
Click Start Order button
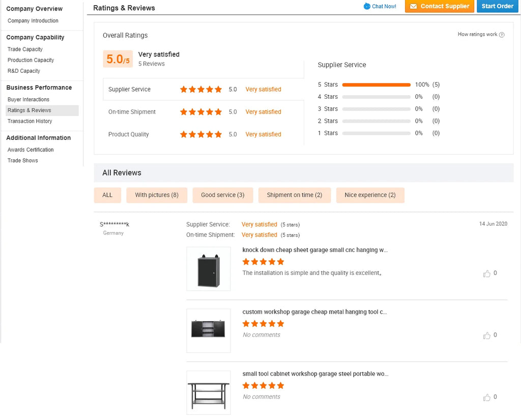click(498, 6)
